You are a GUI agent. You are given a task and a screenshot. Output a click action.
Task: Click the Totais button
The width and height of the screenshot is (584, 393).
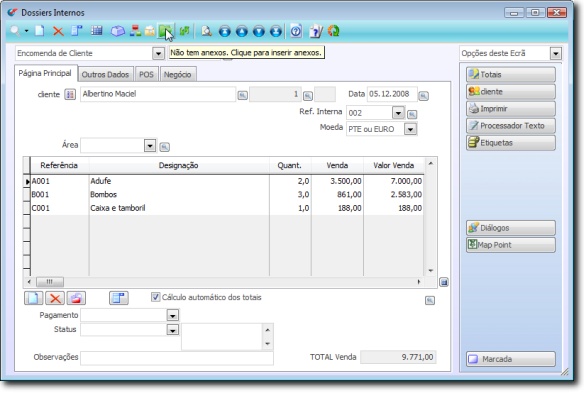511,75
